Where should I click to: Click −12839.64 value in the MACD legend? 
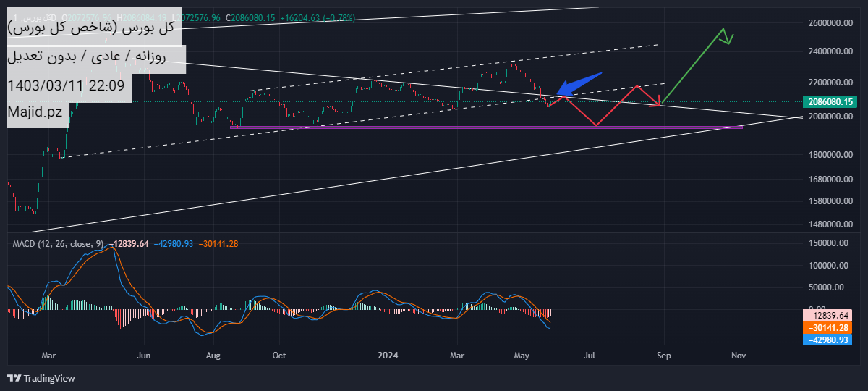pos(129,244)
